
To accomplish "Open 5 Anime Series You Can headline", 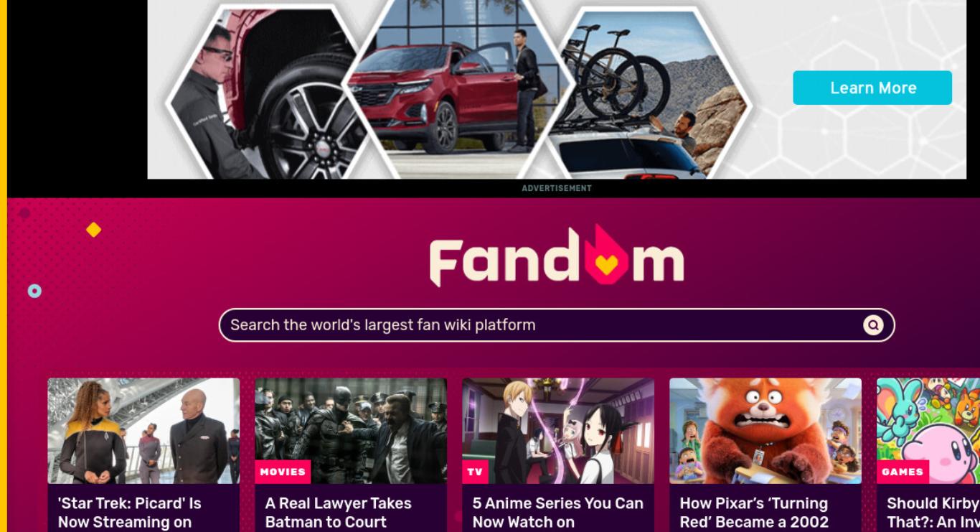I will click(x=557, y=513).
